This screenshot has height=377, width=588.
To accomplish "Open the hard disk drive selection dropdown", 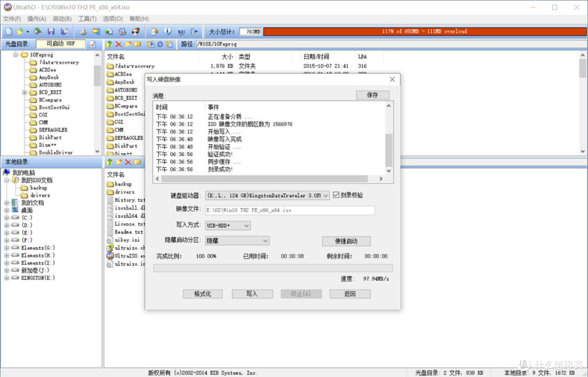I will coord(326,195).
